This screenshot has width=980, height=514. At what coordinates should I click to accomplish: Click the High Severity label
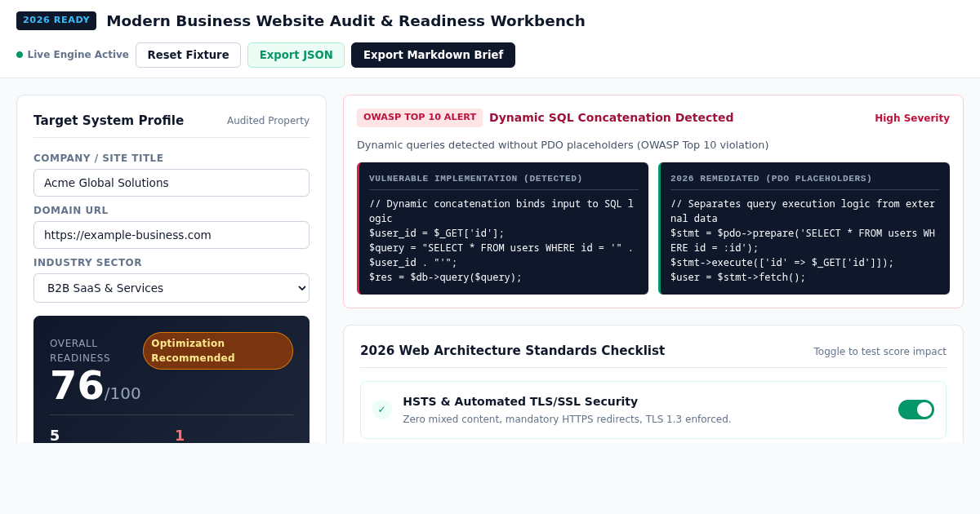click(912, 118)
